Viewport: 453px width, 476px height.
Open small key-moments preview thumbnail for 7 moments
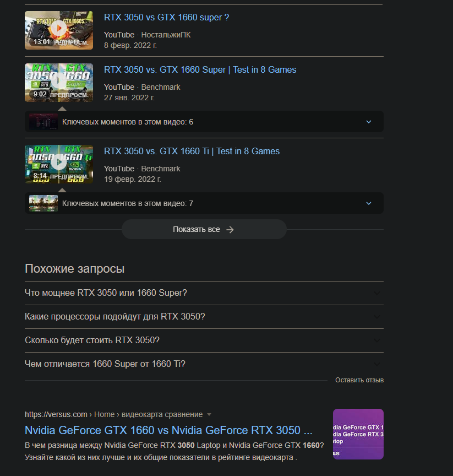click(43, 203)
